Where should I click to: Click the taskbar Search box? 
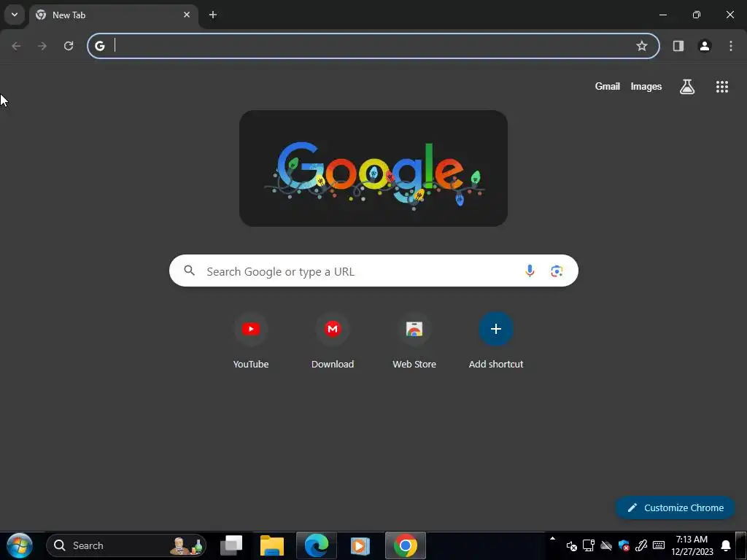(126, 545)
